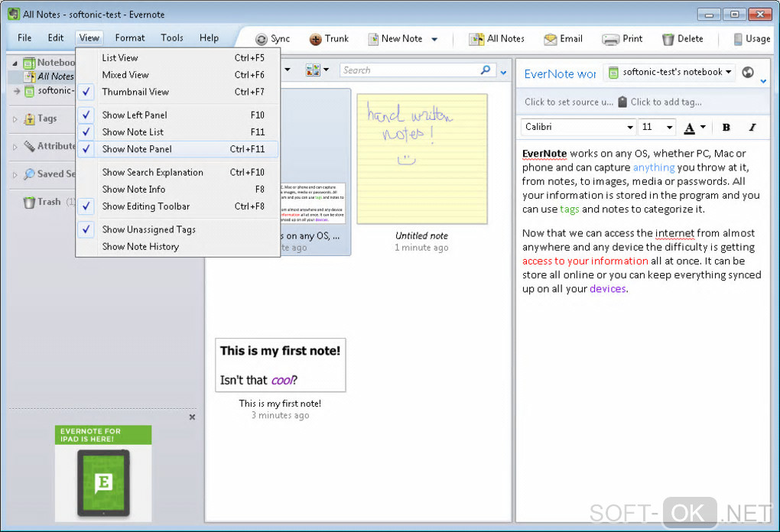780x532 pixels.
Task: Toggle Bold formatting button
Action: (x=726, y=128)
